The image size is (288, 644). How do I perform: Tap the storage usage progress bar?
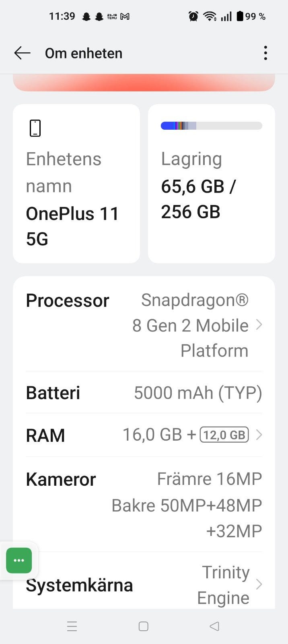[x=212, y=126]
